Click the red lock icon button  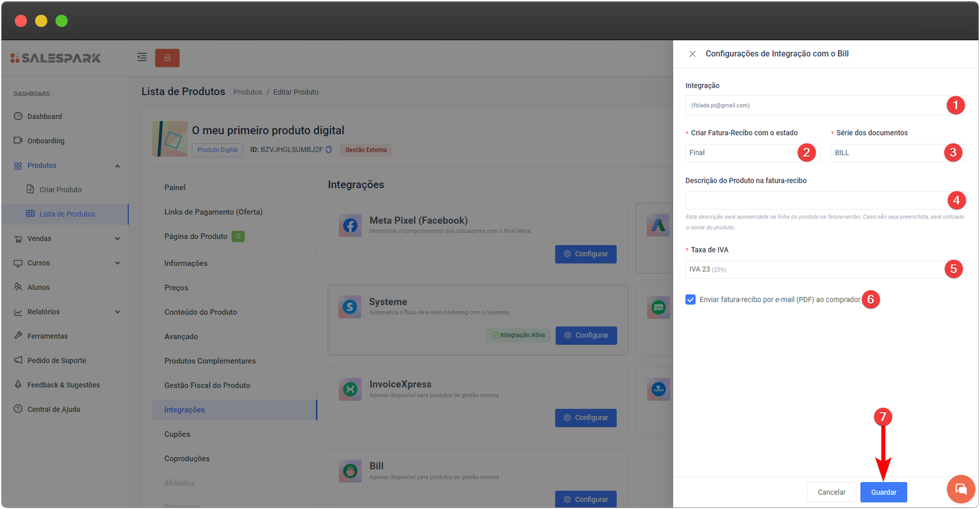coord(167,58)
